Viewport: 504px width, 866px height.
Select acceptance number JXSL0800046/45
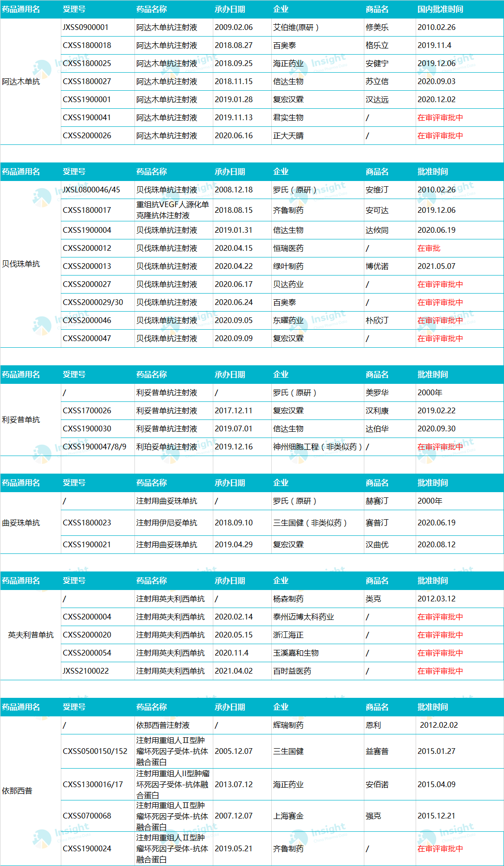pos(92,190)
